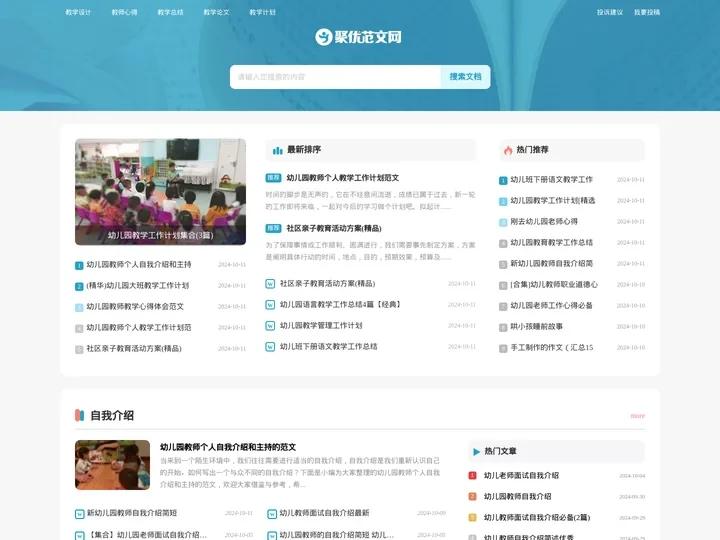Click orange rank badge for 幼儿园教师自我介绍
The width and height of the screenshot is (720, 540).
pos(472,497)
